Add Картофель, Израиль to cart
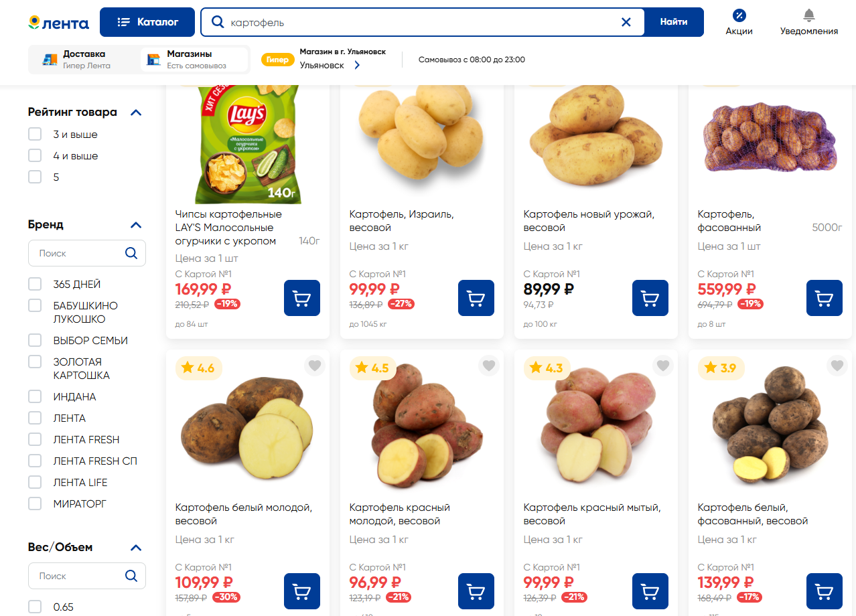Viewport: 856px width, 616px height. [476, 298]
